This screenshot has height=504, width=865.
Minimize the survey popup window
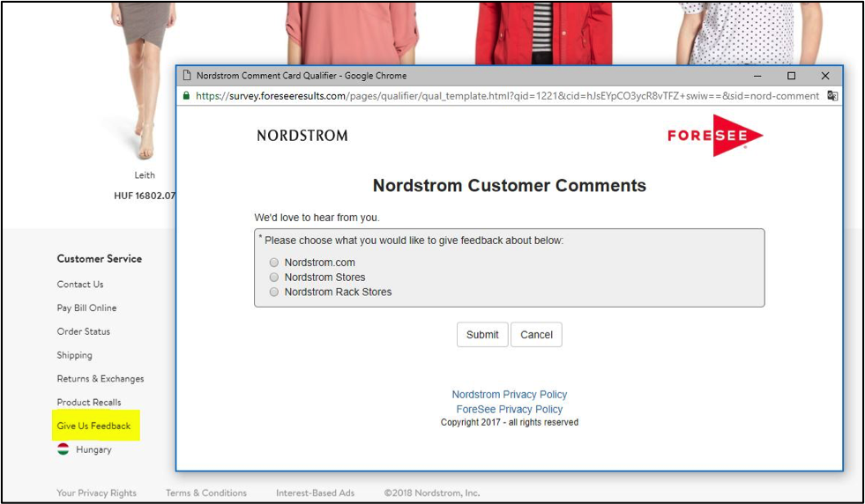click(757, 76)
